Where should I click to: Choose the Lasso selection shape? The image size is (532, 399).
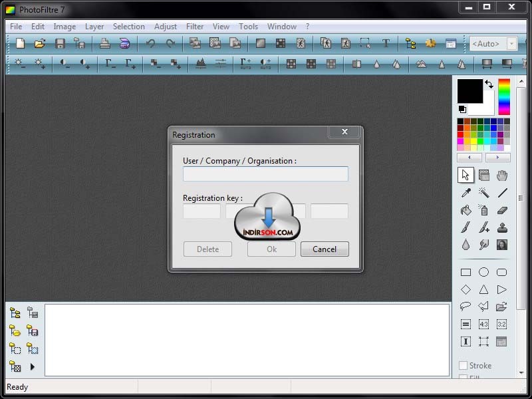coord(465,307)
